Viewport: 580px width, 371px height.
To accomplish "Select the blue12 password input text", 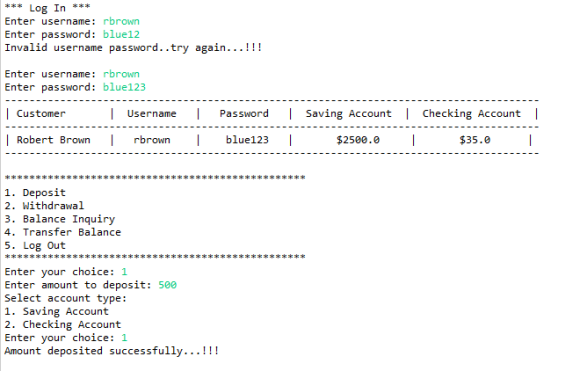I will pos(121,34).
